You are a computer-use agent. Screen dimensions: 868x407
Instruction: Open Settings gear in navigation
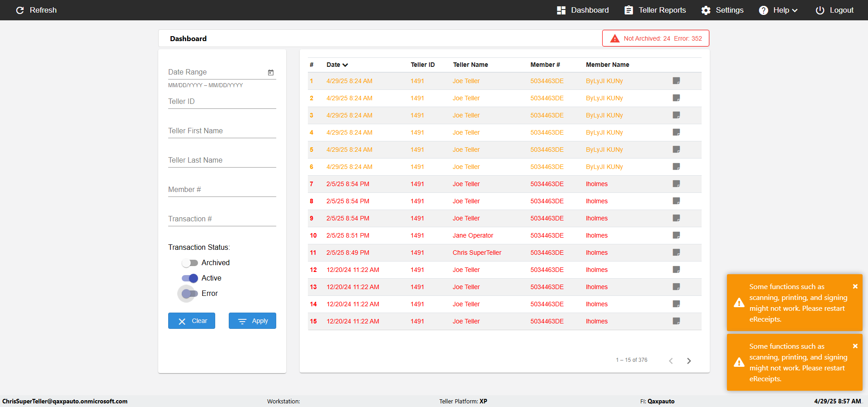706,10
